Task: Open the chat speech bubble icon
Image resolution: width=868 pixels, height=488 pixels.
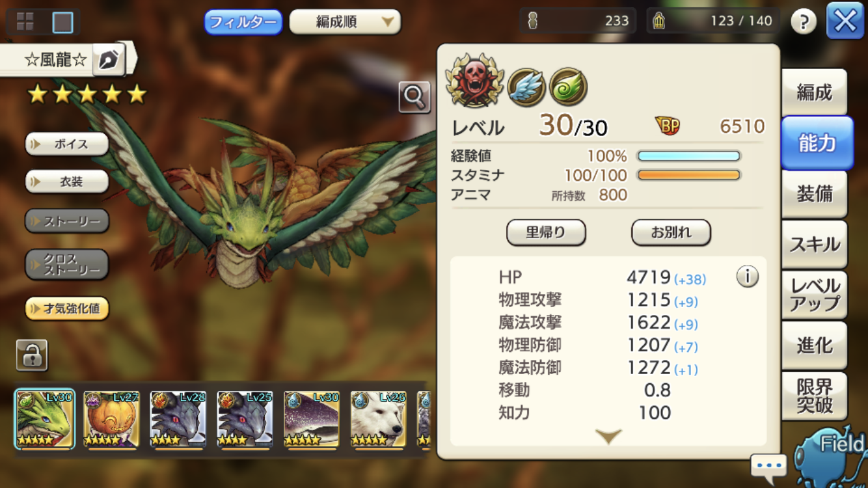Action: tap(768, 466)
